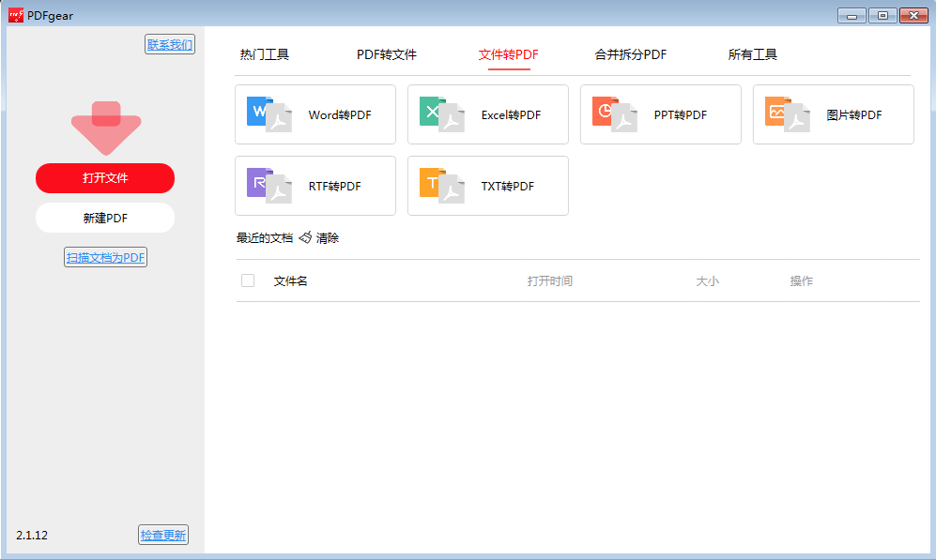Click the Excel转PDF icon
The image size is (936, 560).
tap(441, 114)
